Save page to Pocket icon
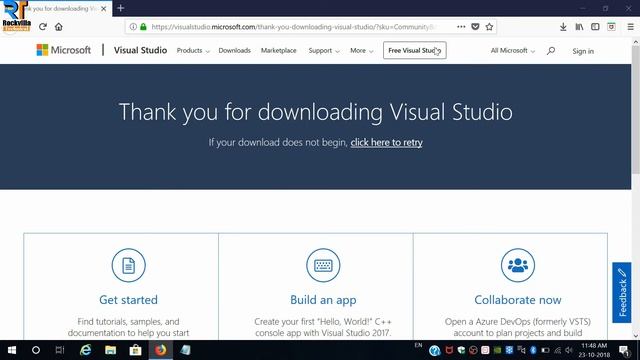Viewport: 640px width, 360px height. click(475, 27)
